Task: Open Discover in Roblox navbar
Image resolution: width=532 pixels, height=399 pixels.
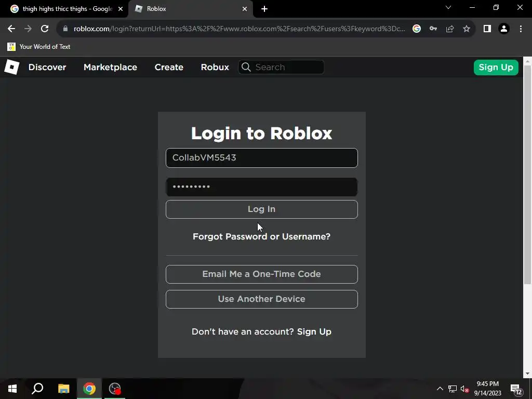Action: 47,67
